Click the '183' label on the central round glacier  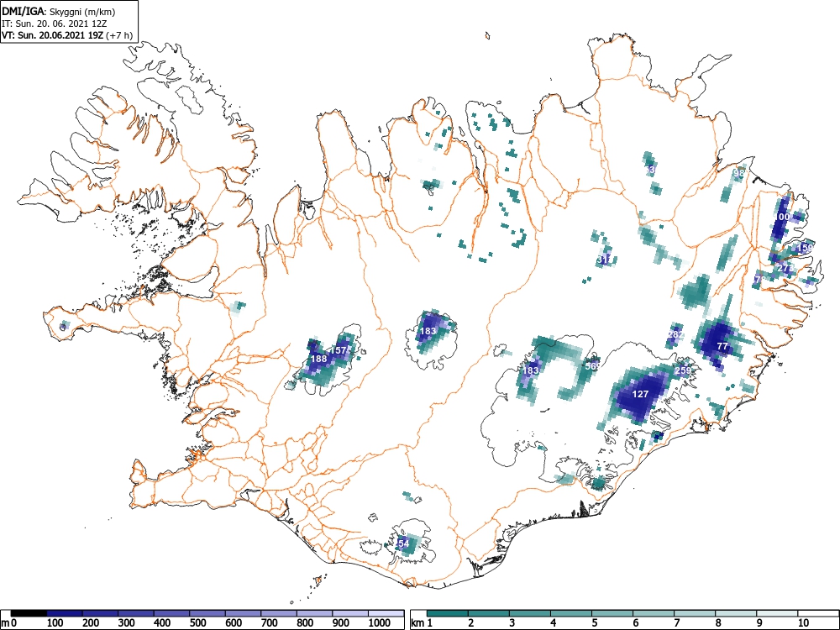click(x=428, y=331)
